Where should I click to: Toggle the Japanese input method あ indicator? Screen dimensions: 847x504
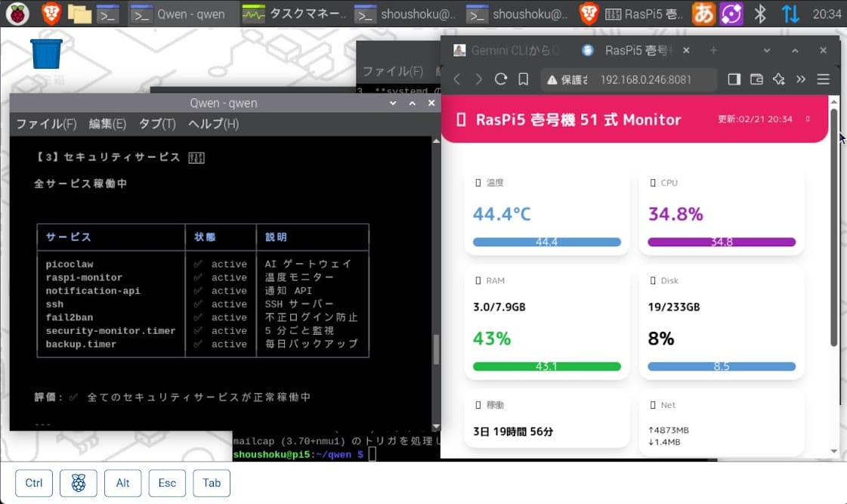[x=703, y=14]
